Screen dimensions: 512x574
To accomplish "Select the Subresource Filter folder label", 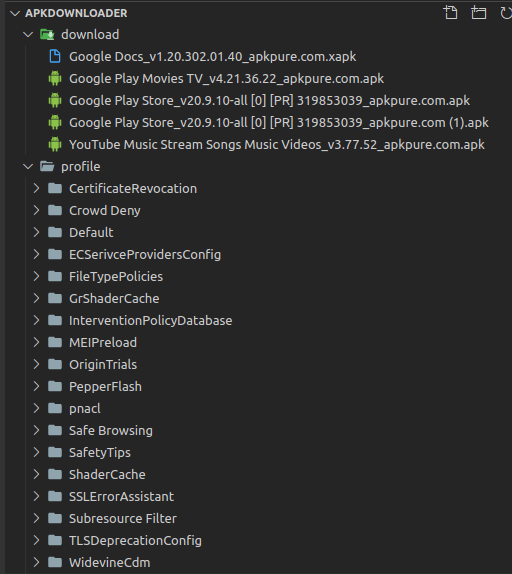I will [123, 518].
